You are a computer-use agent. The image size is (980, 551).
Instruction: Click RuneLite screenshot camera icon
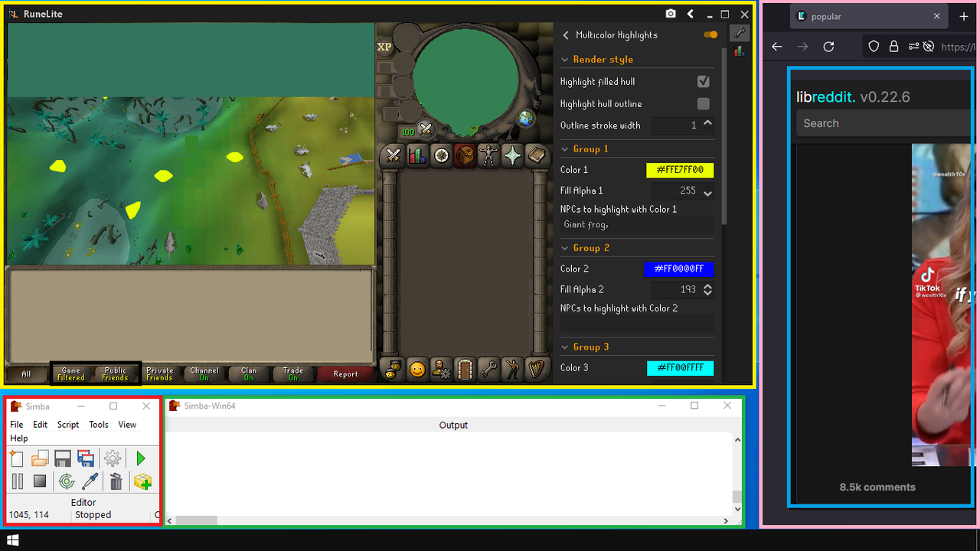[x=671, y=14]
